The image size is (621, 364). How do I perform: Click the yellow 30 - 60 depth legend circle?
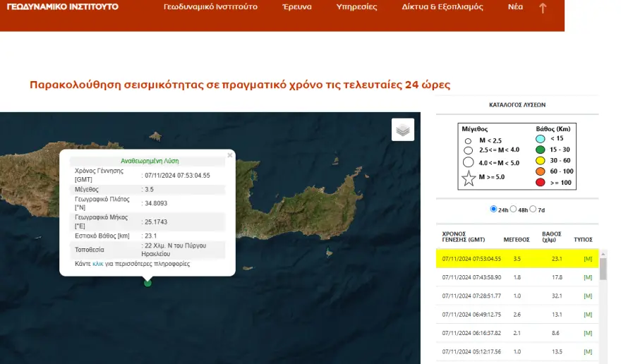[x=541, y=162]
